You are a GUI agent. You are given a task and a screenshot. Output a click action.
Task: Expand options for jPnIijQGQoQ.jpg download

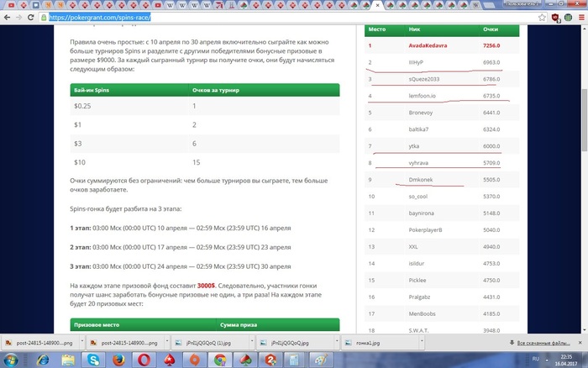point(336,343)
